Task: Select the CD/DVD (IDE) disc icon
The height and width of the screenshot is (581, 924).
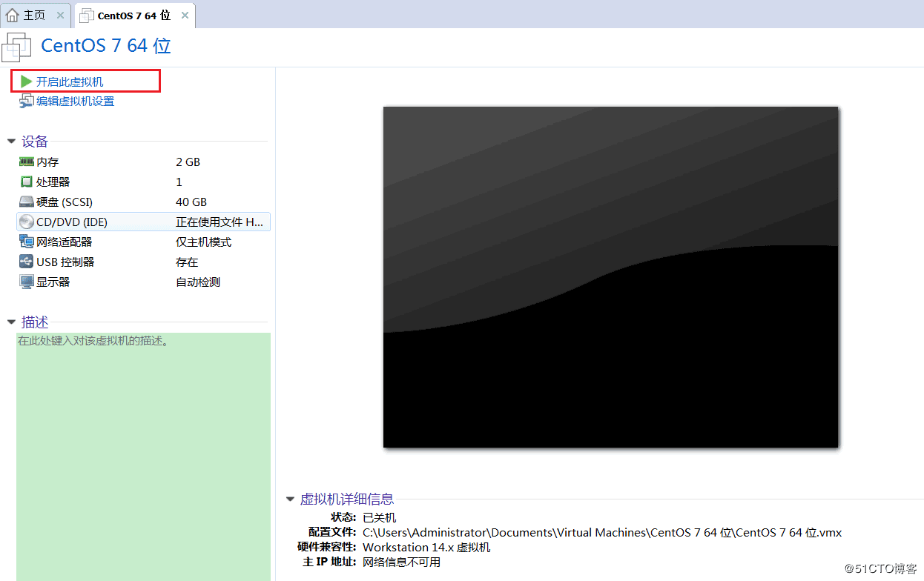Action: (x=27, y=222)
